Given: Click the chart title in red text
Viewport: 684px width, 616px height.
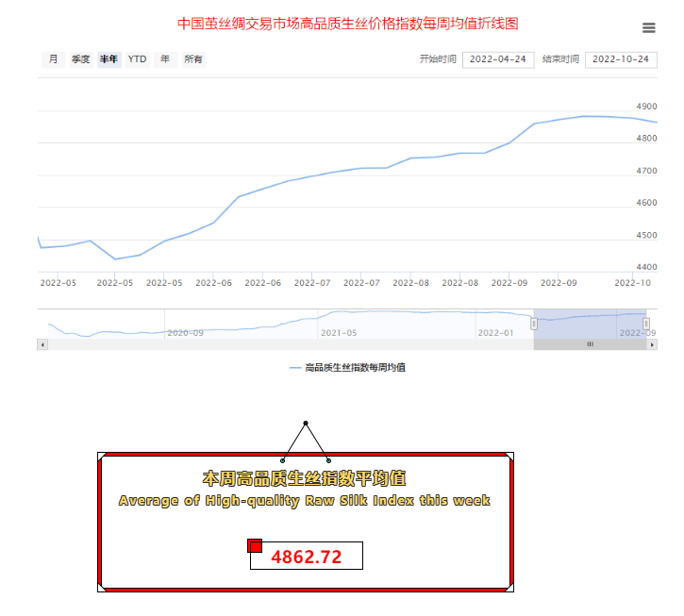Looking at the screenshot, I should tap(348, 23).
